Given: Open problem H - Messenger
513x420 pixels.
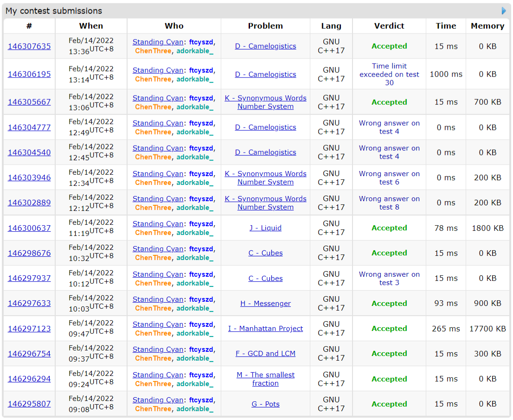Looking at the screenshot, I should pos(265,304).
